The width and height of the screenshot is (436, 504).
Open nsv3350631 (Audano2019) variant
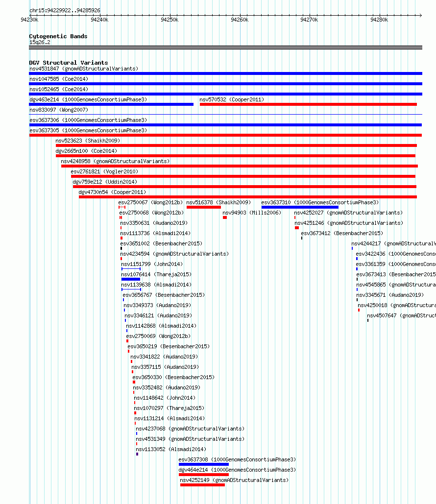[x=154, y=223]
